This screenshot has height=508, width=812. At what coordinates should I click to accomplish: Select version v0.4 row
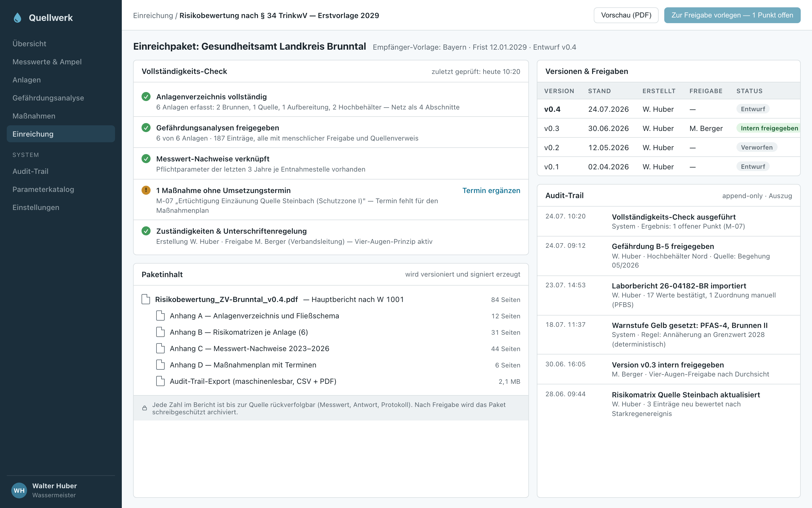(x=668, y=109)
